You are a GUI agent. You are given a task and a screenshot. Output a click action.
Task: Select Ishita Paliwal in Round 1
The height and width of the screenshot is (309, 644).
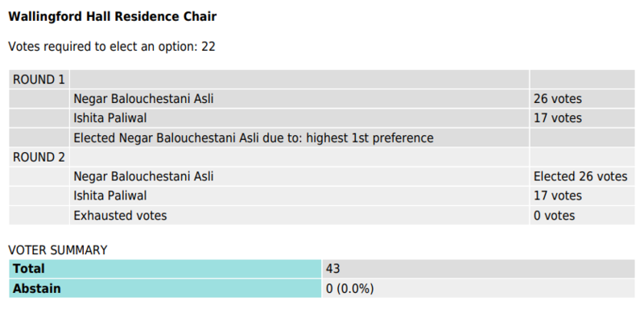click(110, 118)
